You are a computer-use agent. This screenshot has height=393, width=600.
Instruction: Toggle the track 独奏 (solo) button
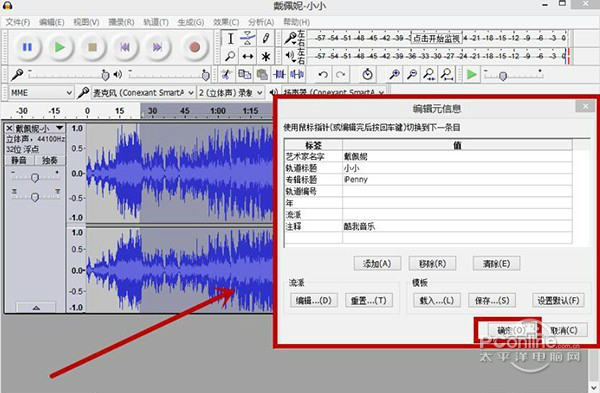50,160
